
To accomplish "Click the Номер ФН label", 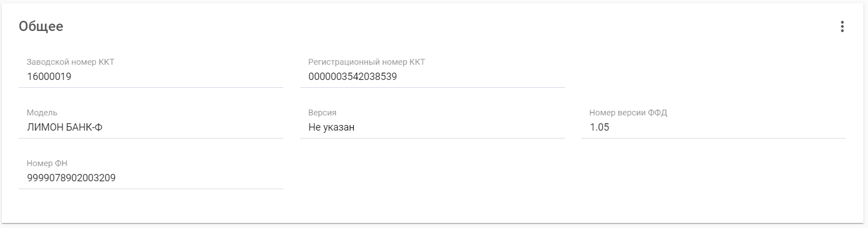I will tap(47, 163).
